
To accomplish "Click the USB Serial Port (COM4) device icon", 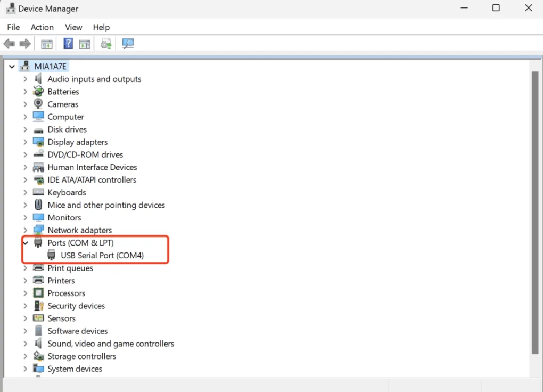I will coord(51,255).
